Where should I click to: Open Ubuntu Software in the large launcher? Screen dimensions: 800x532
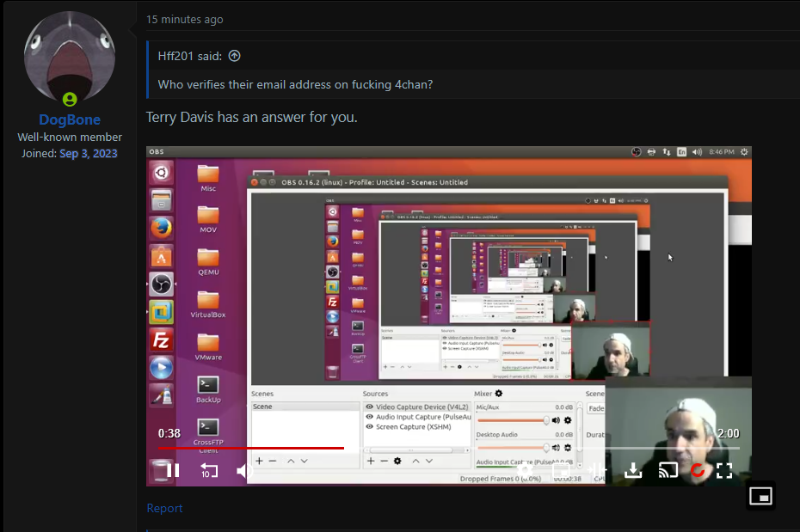(161, 256)
